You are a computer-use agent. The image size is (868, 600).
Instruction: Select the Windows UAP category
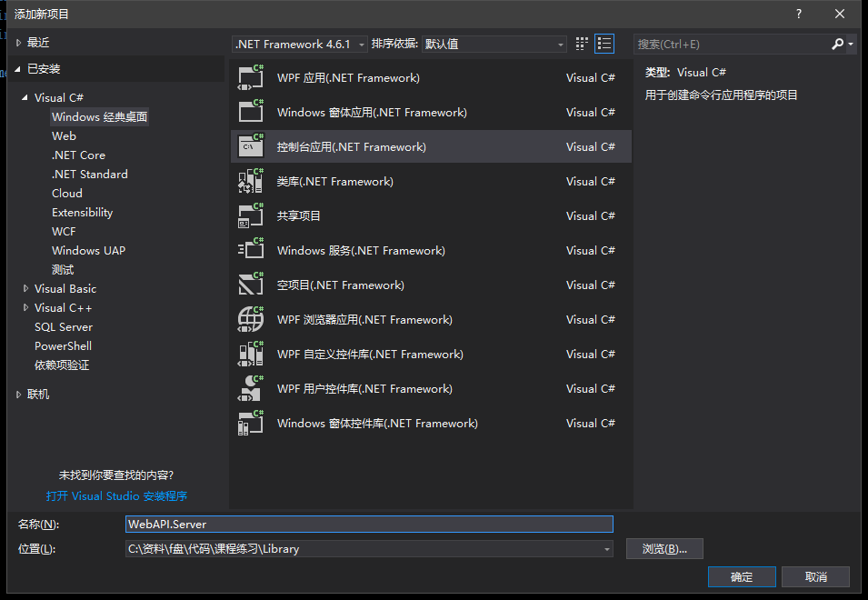[x=88, y=251]
